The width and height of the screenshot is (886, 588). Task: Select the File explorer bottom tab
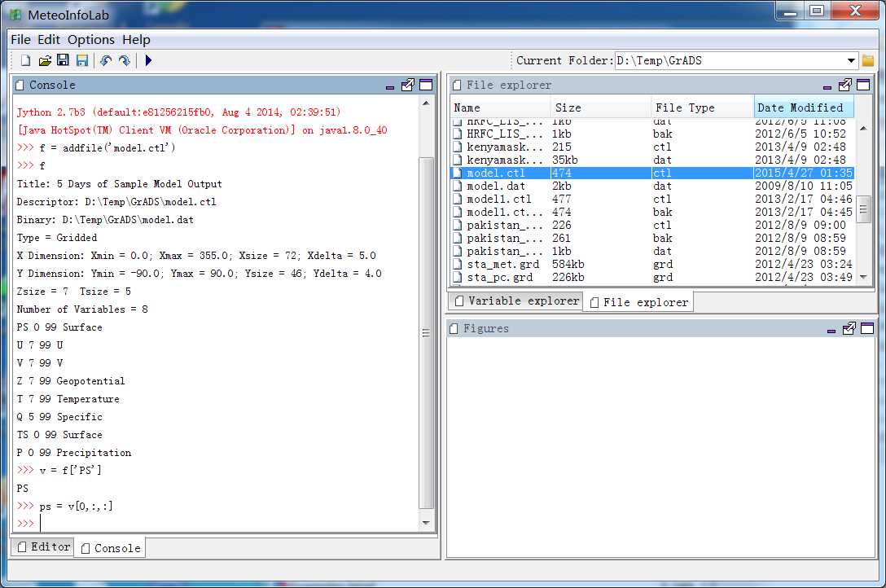[x=639, y=302]
